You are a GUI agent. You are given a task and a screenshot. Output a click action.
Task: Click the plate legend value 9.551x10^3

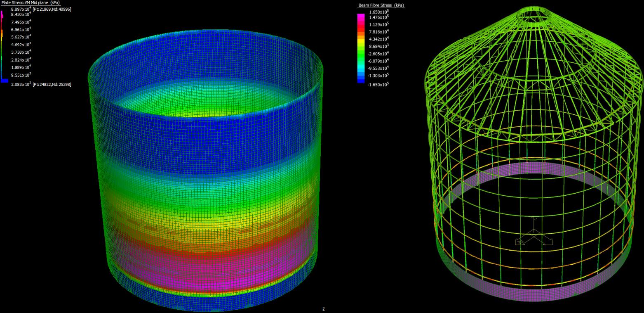pyautogui.click(x=21, y=75)
